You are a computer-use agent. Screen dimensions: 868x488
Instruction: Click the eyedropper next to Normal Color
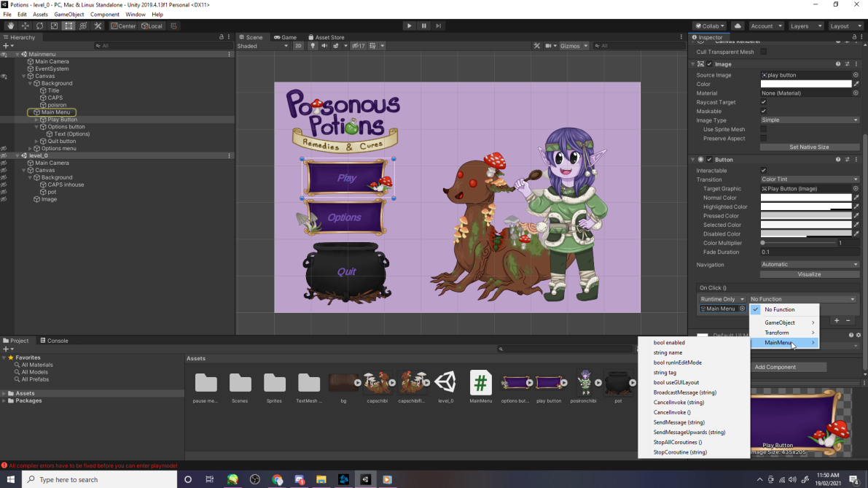pyautogui.click(x=856, y=198)
